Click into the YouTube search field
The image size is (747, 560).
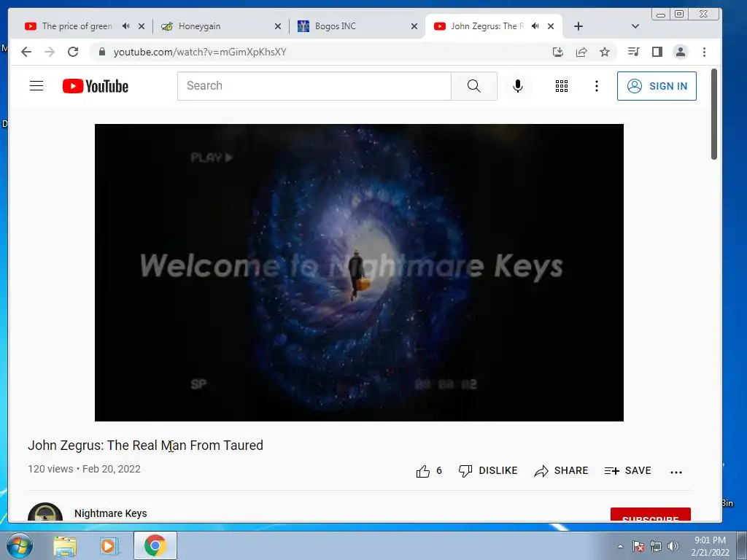pos(314,86)
